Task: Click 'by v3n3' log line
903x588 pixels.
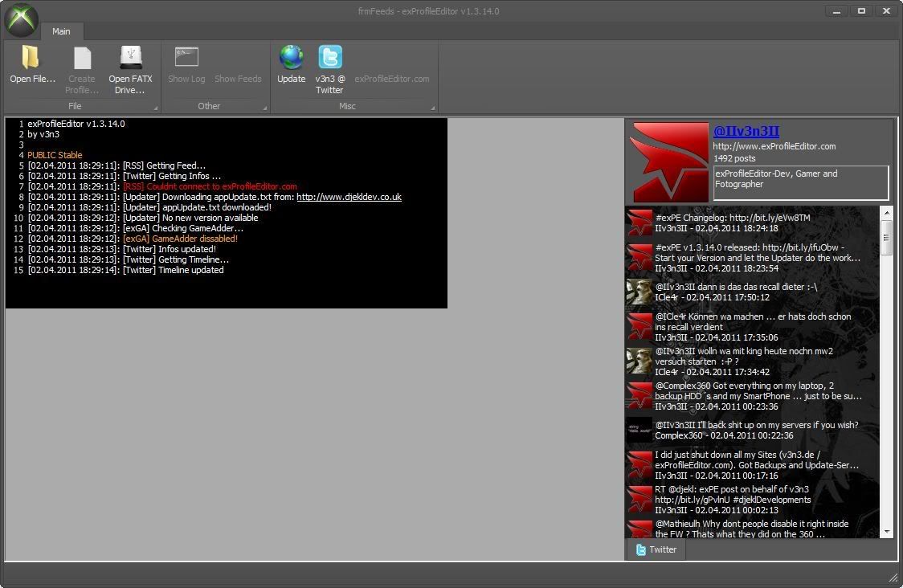Action: [43, 134]
